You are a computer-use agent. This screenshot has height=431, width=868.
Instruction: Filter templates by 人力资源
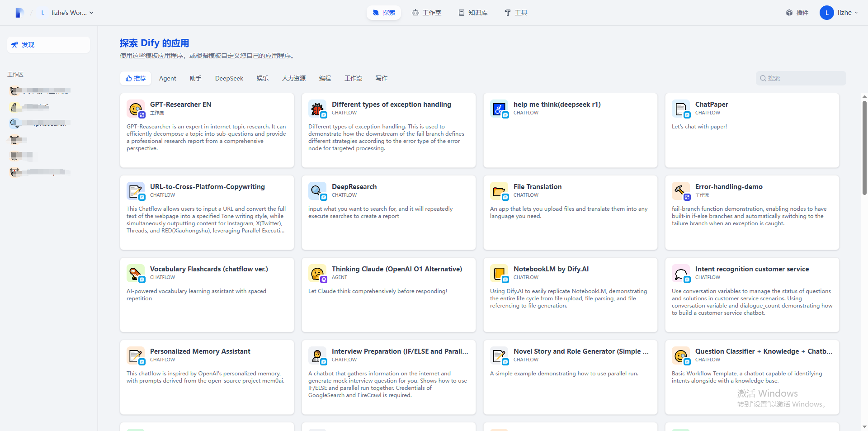(x=294, y=78)
